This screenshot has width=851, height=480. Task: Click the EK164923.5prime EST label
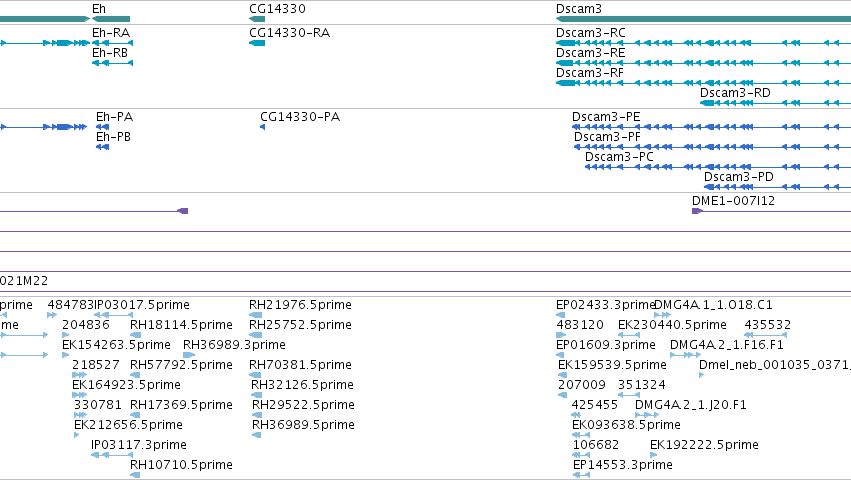coord(126,385)
